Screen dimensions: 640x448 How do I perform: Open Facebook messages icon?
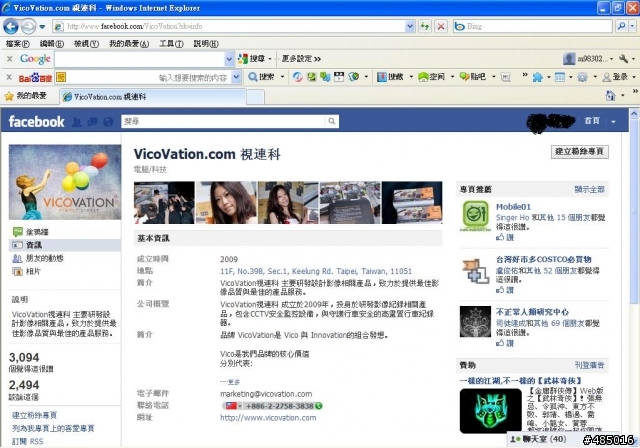[x=92, y=122]
